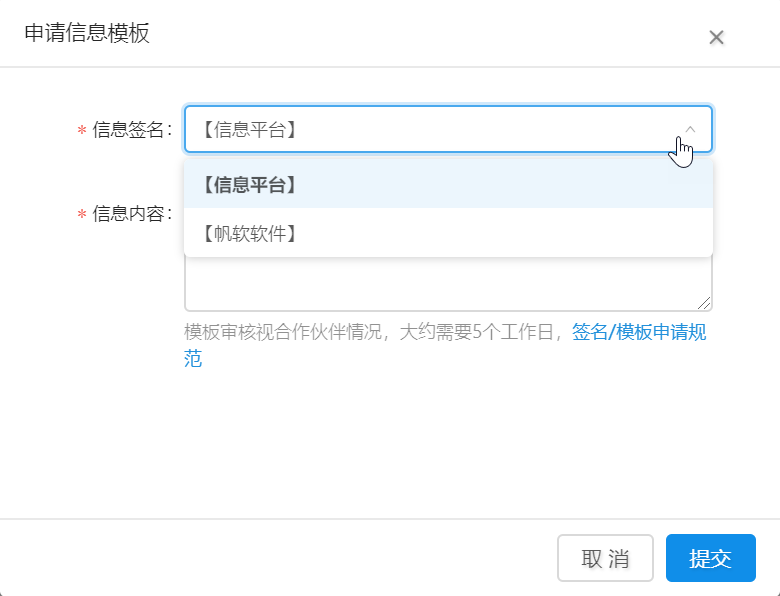
Task: Collapse the 信息签名 dropdown arrow
Action: (x=690, y=129)
